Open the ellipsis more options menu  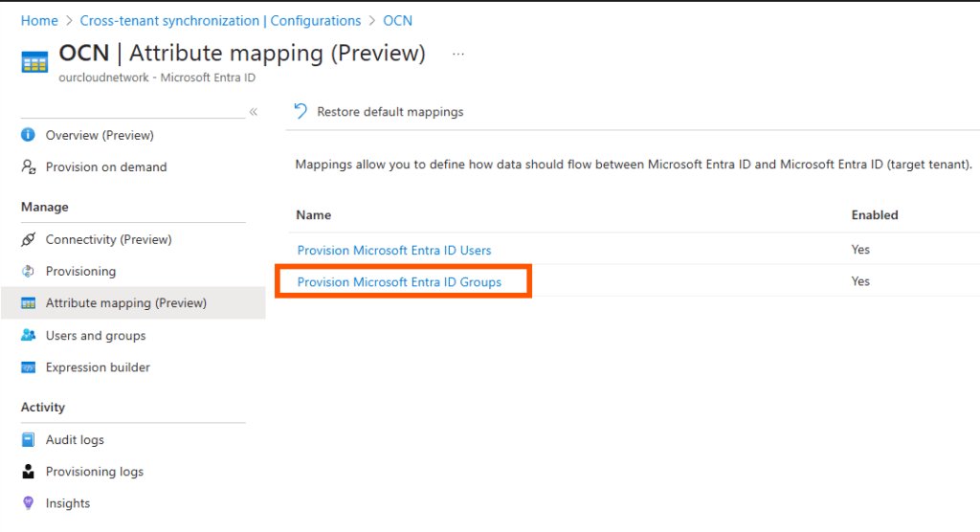(458, 55)
